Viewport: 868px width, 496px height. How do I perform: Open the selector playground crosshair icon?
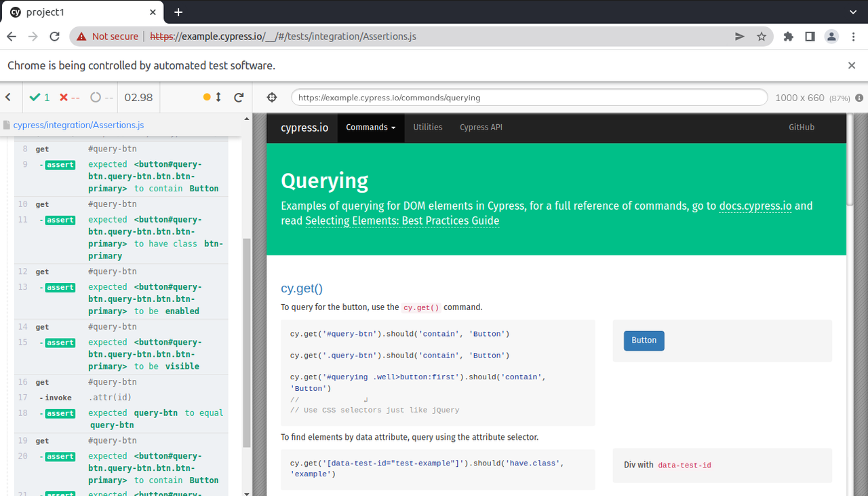(272, 98)
